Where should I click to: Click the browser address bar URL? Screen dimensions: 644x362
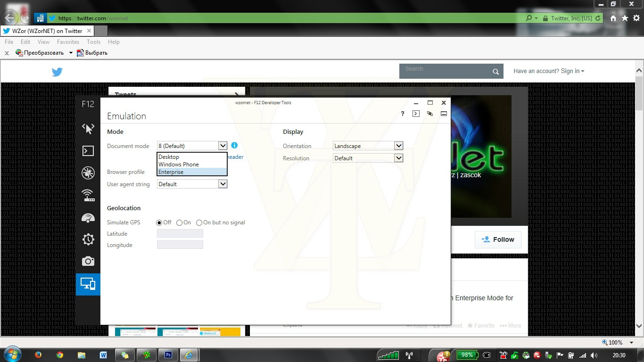pos(93,18)
